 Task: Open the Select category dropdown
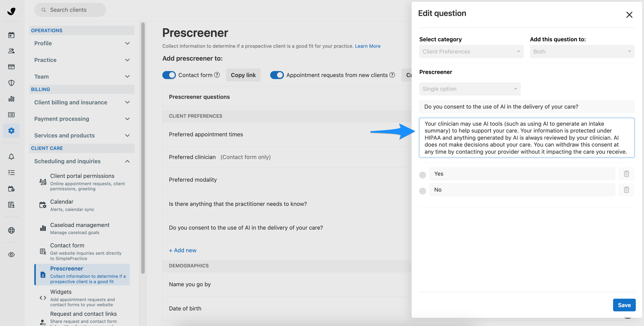[471, 52]
